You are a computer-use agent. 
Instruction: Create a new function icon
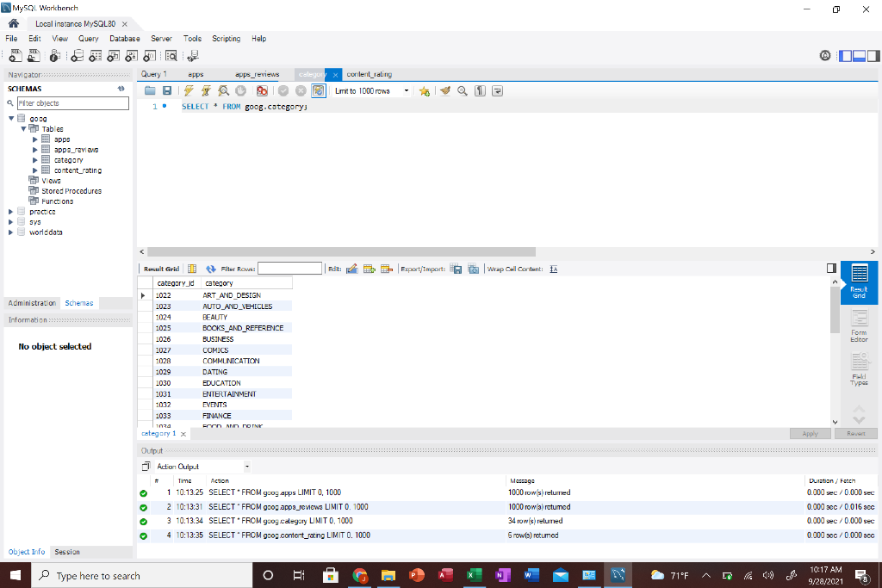[149, 56]
